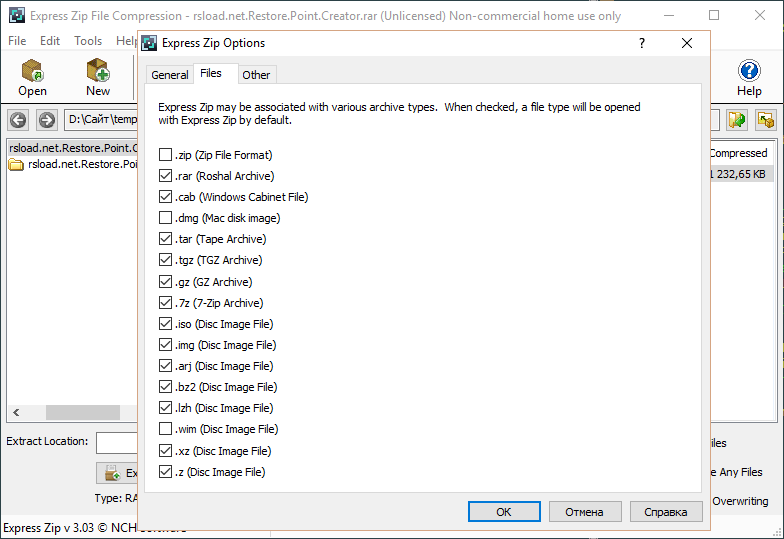This screenshot has width=784, height=539.
Task: Enable the .zip (Zip File Format) checkbox
Action: tap(166, 155)
